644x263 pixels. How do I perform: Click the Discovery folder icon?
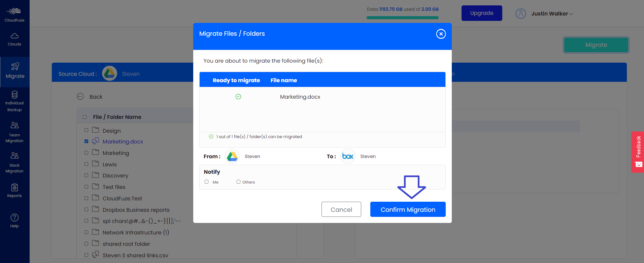click(96, 175)
